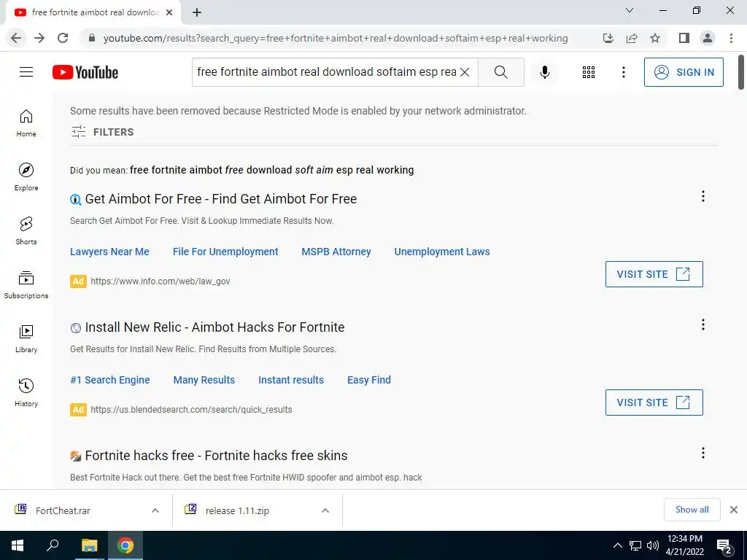Show hidden system tray icons
The width and height of the screenshot is (747, 560).
pos(617,545)
